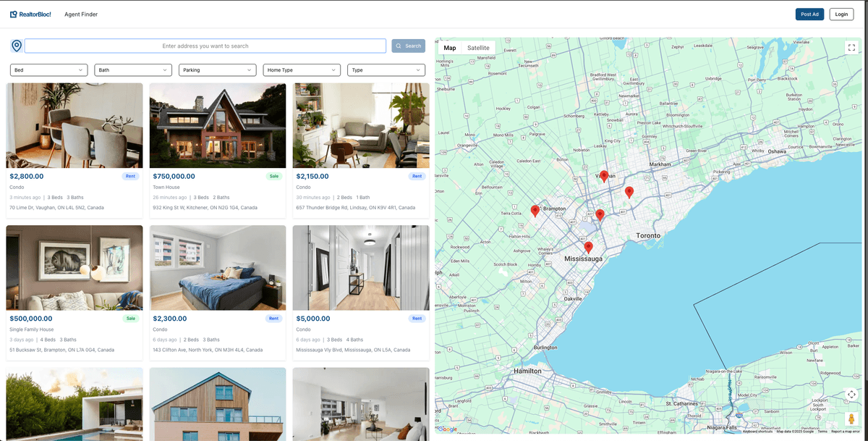Click address 51 Bucksaw St, Brampton
This screenshot has height=441, width=868.
click(x=61, y=350)
